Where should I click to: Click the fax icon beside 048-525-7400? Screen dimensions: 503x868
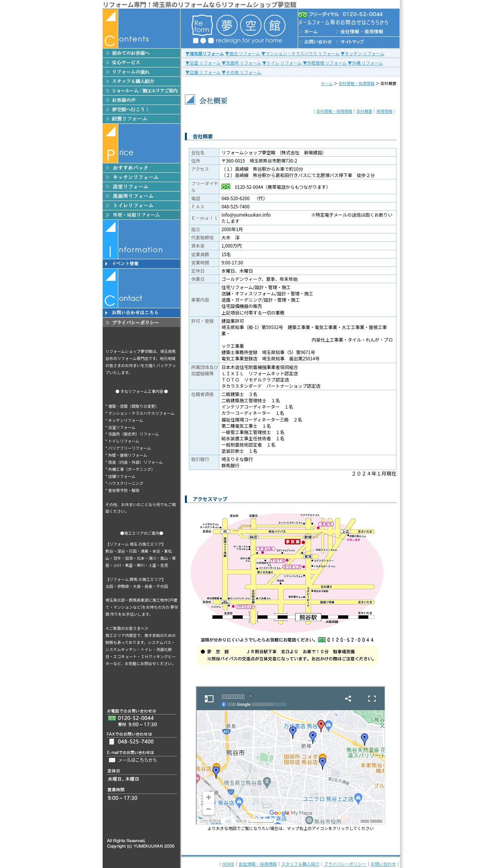point(112,741)
